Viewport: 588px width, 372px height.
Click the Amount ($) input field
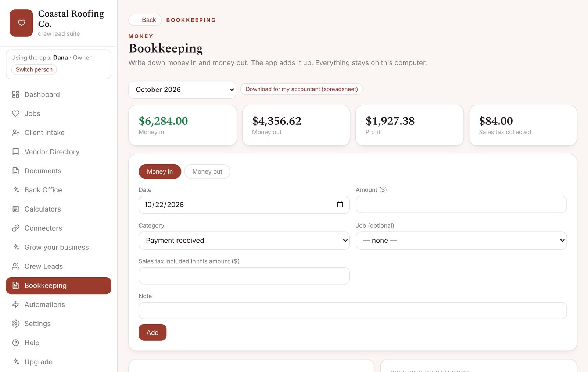461,205
